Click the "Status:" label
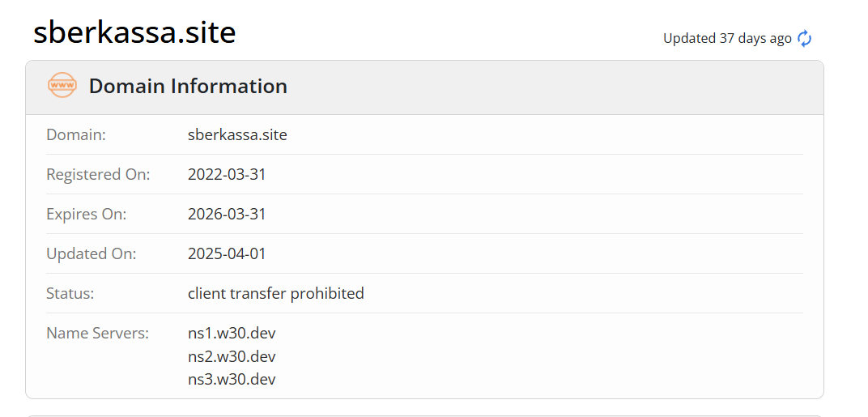 click(x=70, y=293)
